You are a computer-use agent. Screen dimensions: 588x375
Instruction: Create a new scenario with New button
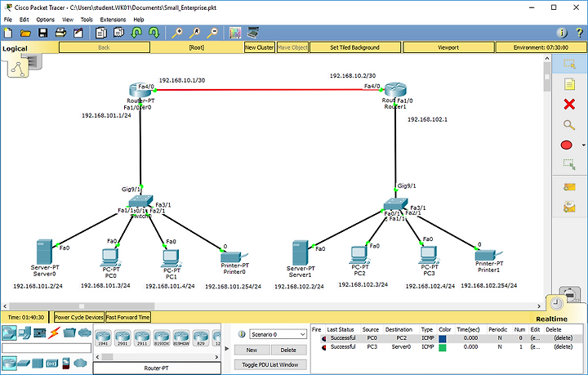coord(252,350)
